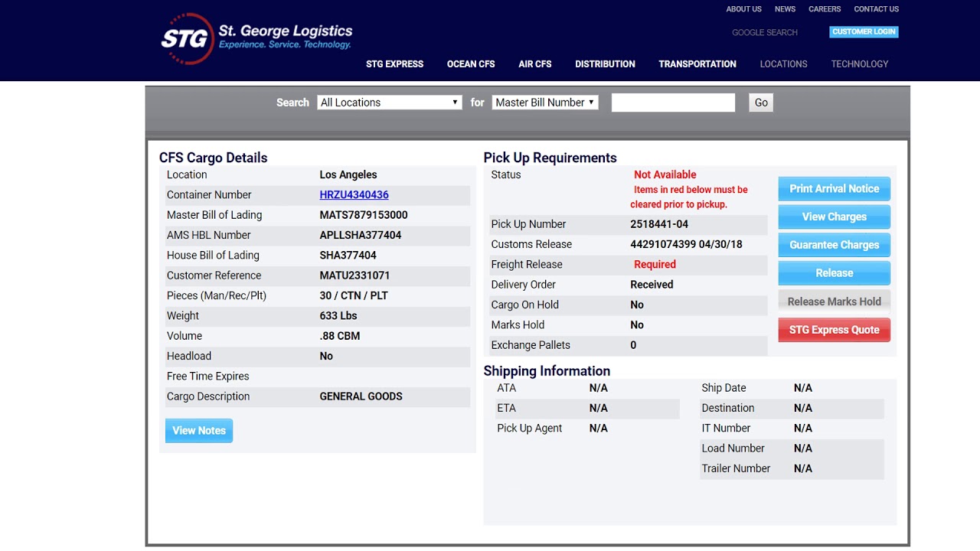Open the Locations menu

coord(783,64)
